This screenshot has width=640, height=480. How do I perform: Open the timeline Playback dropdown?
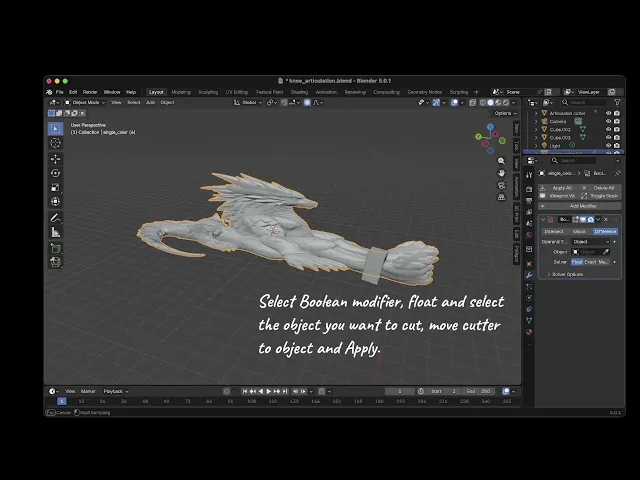116,391
